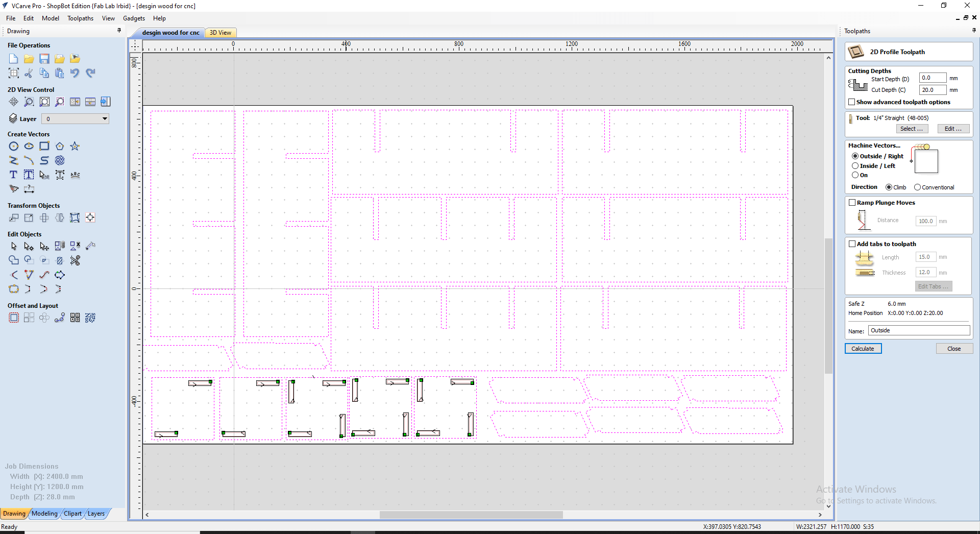Select the Draw Polygon tool
This screenshot has height=534, width=980.
(60, 146)
